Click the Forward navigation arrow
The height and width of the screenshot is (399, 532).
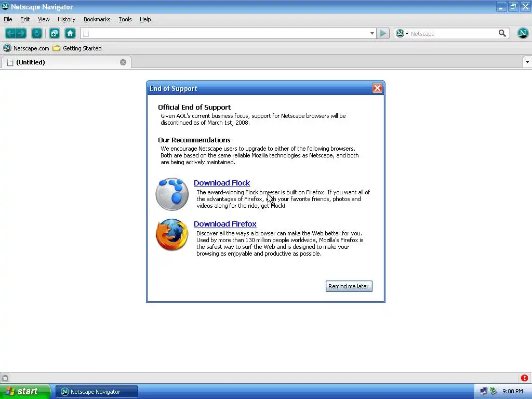(x=21, y=33)
